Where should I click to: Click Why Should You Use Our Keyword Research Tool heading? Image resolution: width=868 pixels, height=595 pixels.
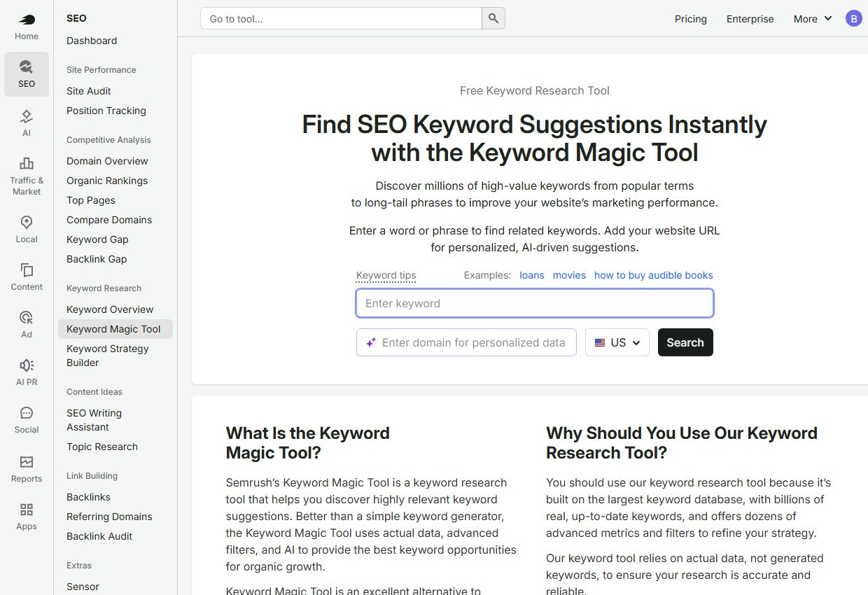[682, 442]
